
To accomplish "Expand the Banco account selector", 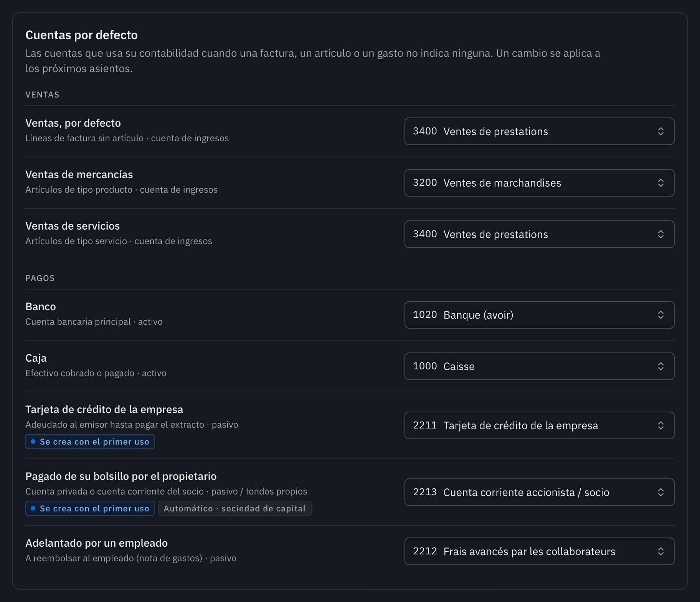I will [x=539, y=315].
